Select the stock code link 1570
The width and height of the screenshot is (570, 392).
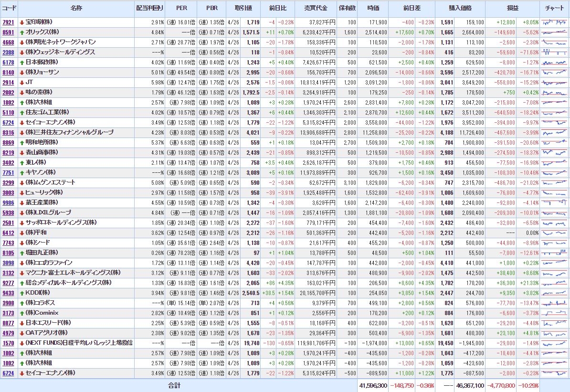[x=8, y=343]
